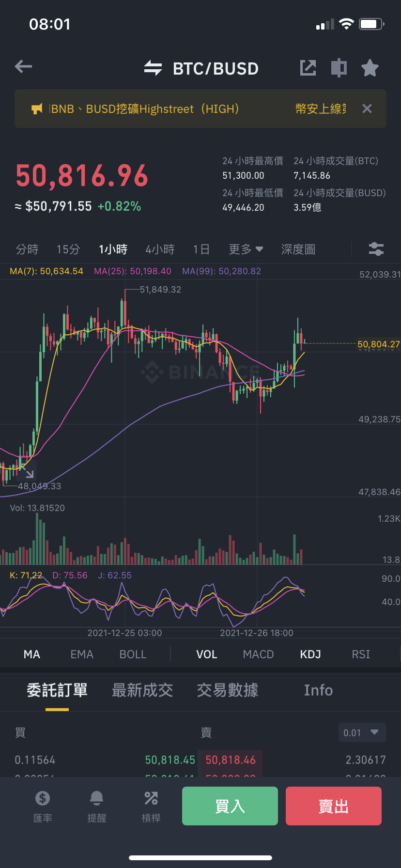
Task: Tap the MA(25) value label
Action: click(133, 271)
